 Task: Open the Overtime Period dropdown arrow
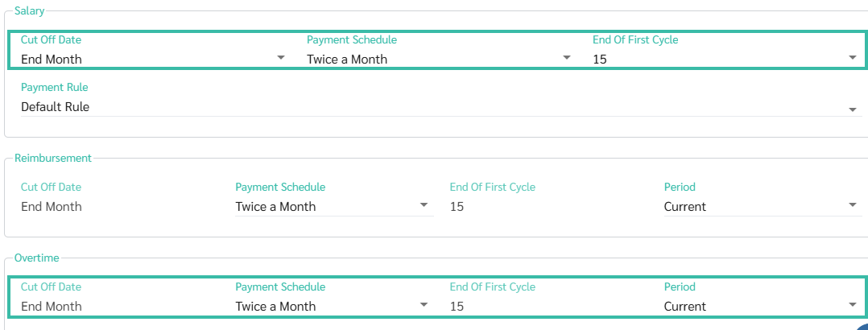pos(853,306)
